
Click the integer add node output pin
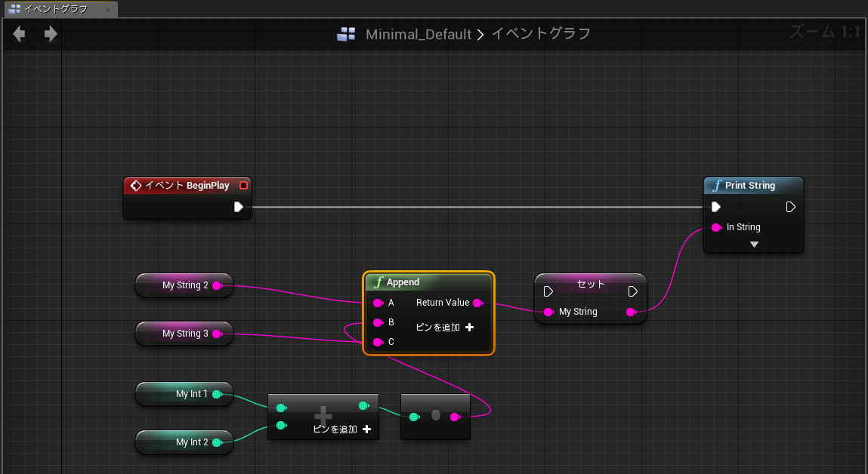click(363, 406)
